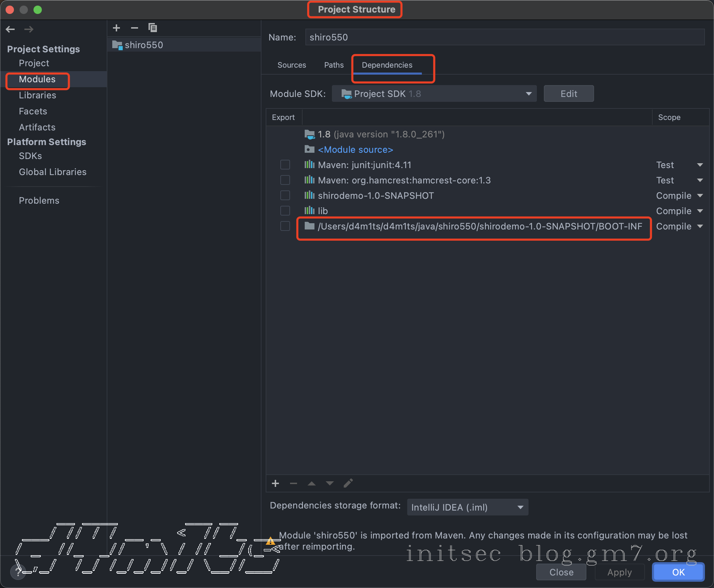This screenshot has height=588, width=714.
Task: Check export box for junit:junit:4.11
Action: [285, 165]
